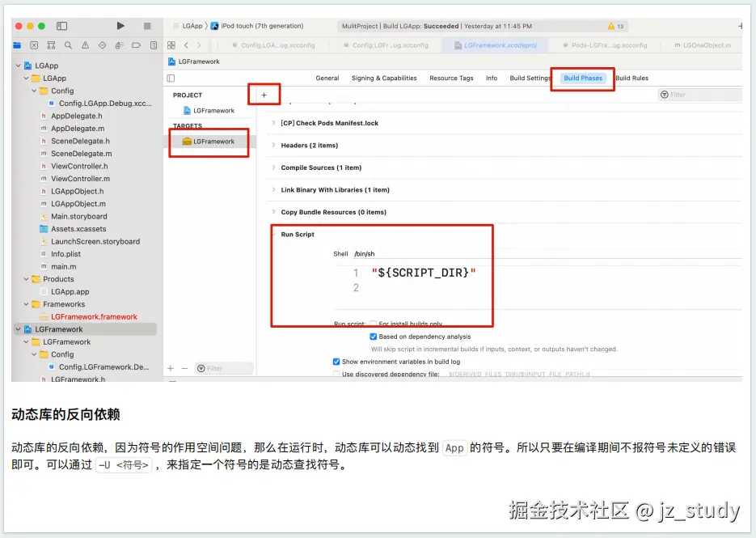This screenshot has width=756, height=538.
Task: Open the Config.LGFr...ug.xcconfig editor tab
Action: [386, 45]
